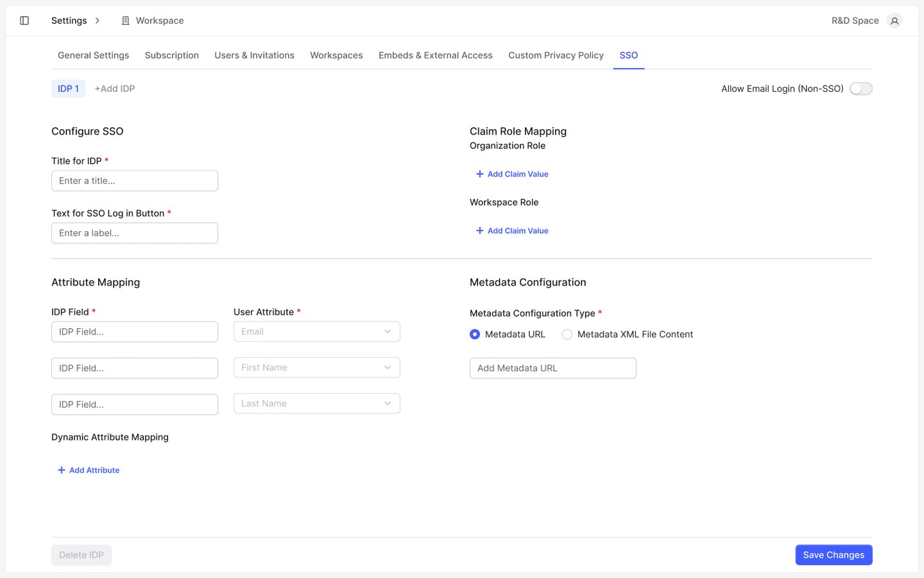
Task: Click the Settings breadcrumb link
Action: 69,21
